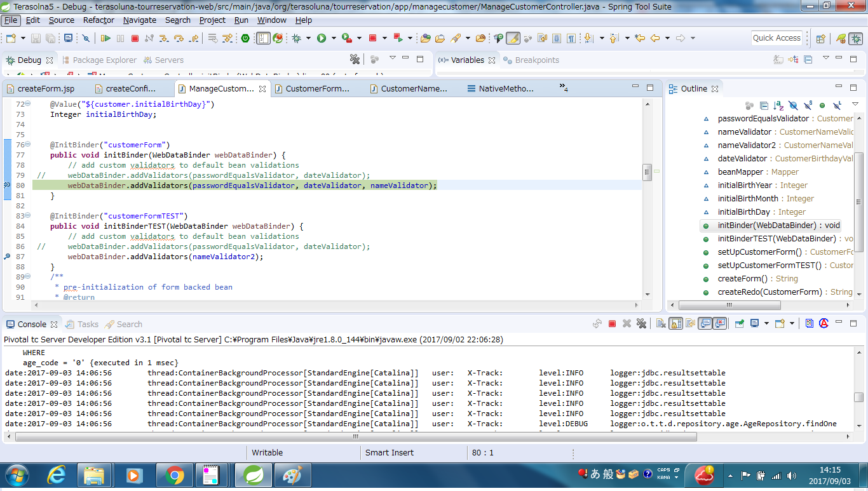
Task: Switch to the Spring perspective icon
Action: tap(841, 38)
